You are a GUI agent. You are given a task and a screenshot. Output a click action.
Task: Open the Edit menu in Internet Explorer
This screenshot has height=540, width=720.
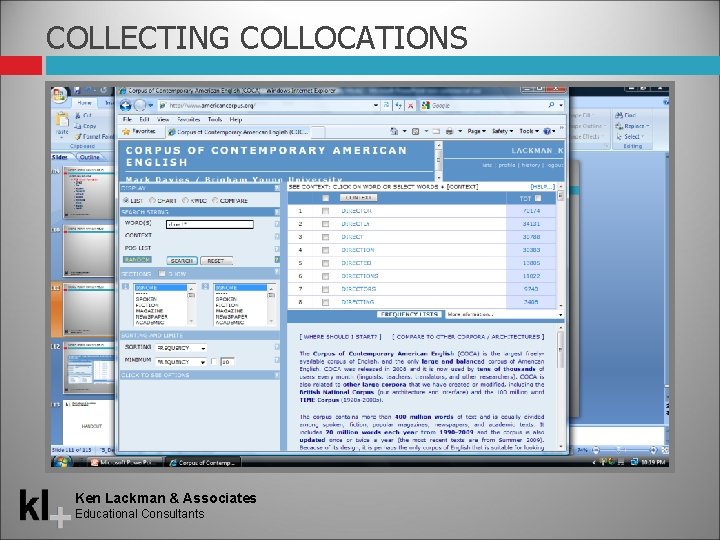pyautogui.click(x=144, y=119)
